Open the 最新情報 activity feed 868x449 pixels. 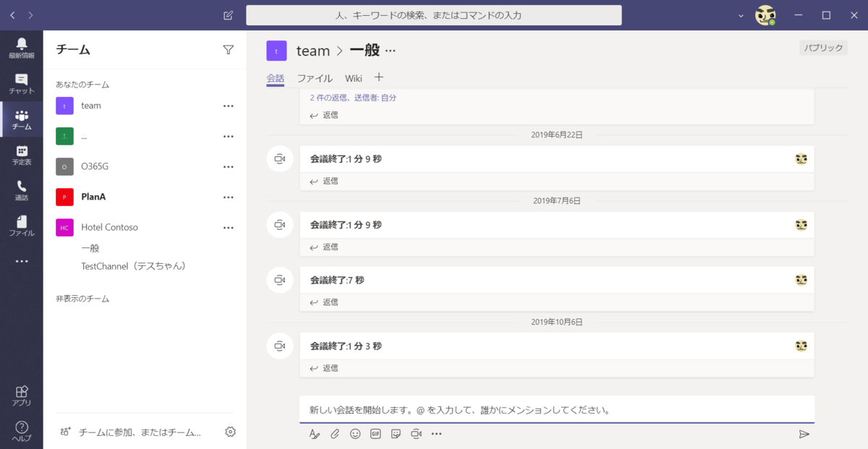[22, 46]
